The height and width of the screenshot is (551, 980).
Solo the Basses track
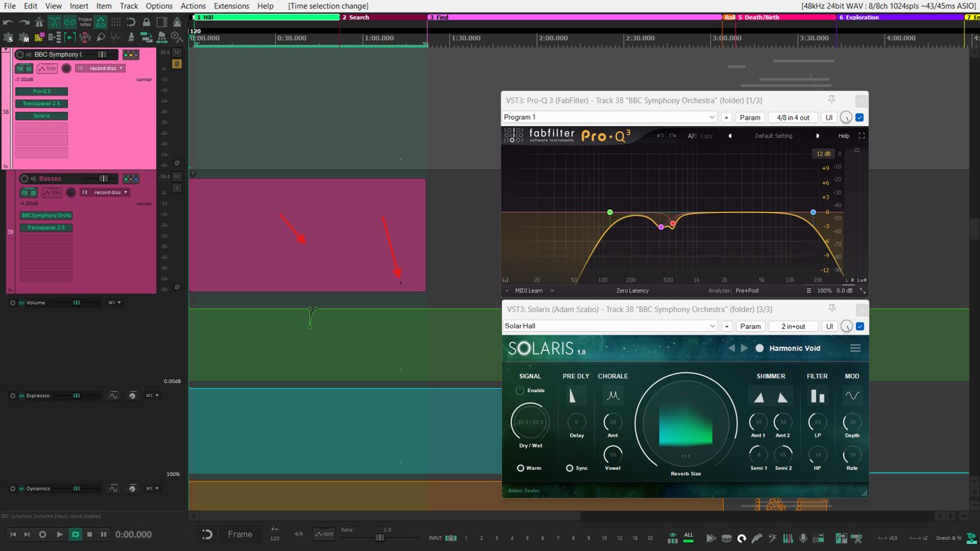(177, 188)
